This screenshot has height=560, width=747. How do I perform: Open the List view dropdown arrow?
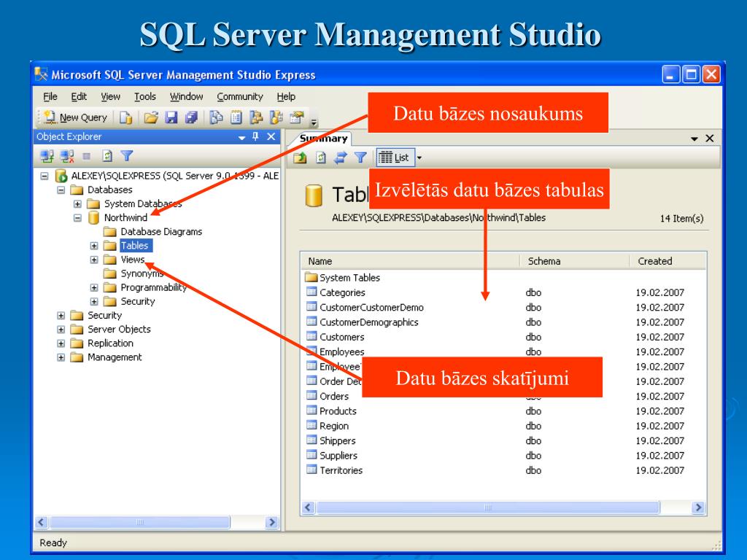[419, 157]
